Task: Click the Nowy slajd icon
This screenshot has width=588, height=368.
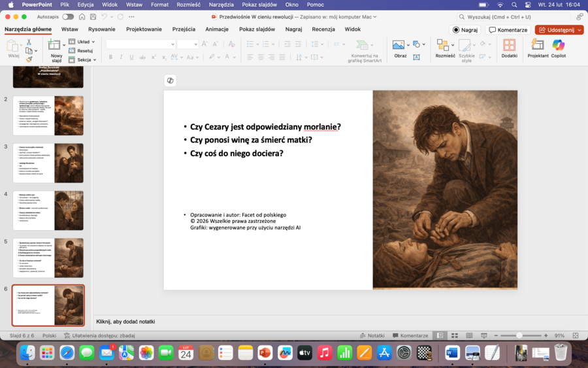Action: (x=54, y=45)
